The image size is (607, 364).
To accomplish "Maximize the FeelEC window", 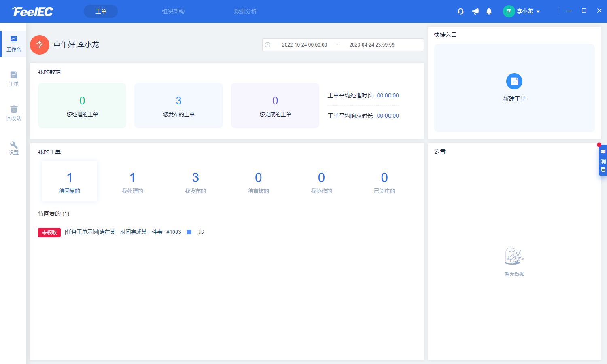I will click(584, 11).
